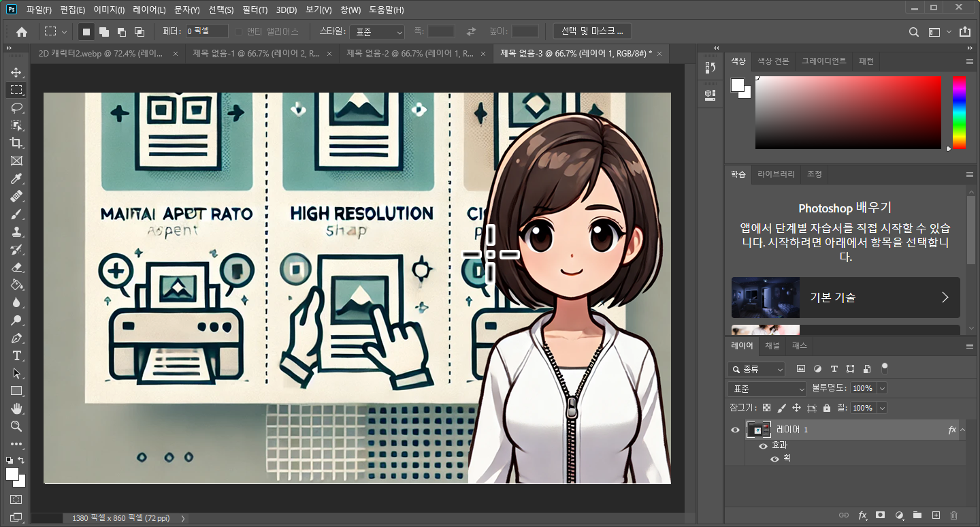Select the Spot Healing Brush tool
The height and width of the screenshot is (527, 980).
point(16,196)
